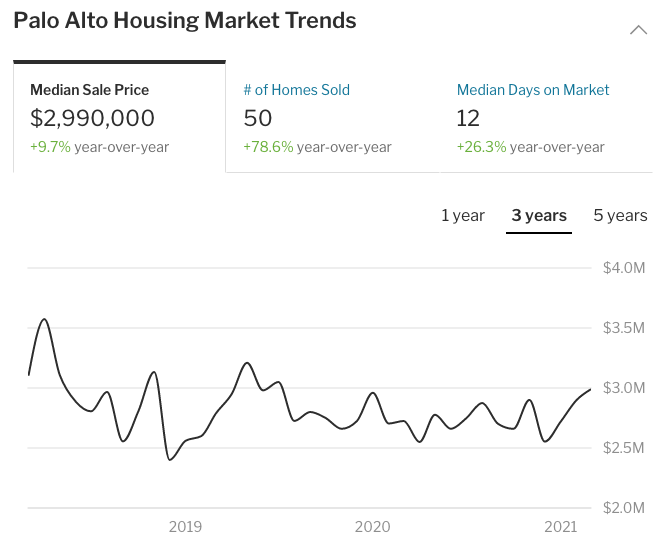Click the 12 median days value
The image size is (667, 544).
tap(468, 119)
